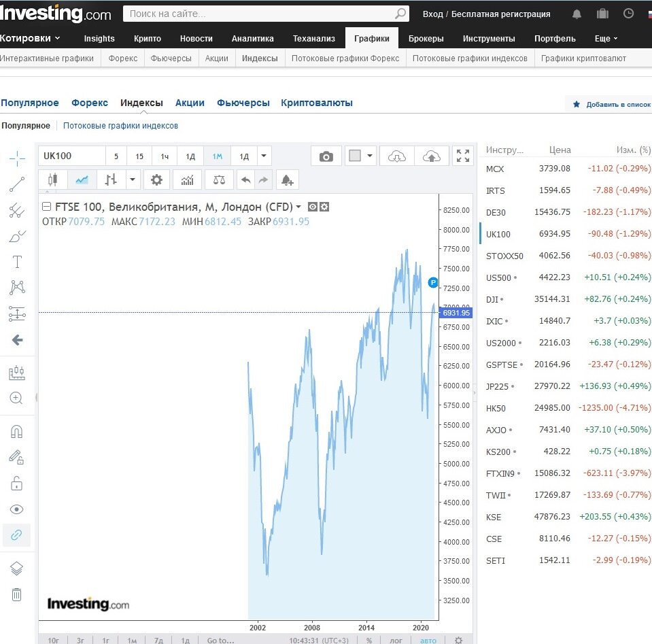Open the Новости menu item

pyautogui.click(x=196, y=39)
